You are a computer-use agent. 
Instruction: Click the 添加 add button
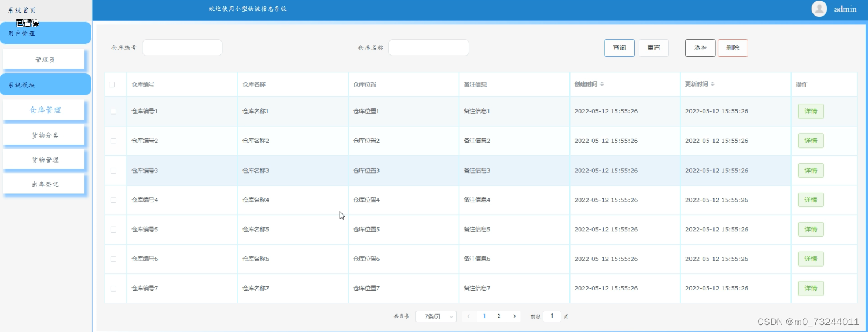700,48
